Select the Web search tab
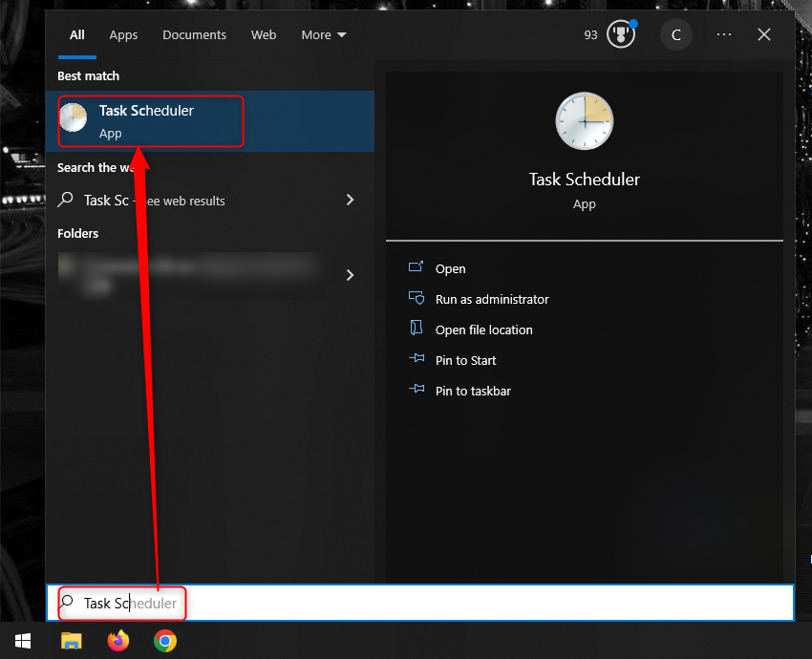Image resolution: width=812 pixels, height=659 pixels. tap(264, 35)
